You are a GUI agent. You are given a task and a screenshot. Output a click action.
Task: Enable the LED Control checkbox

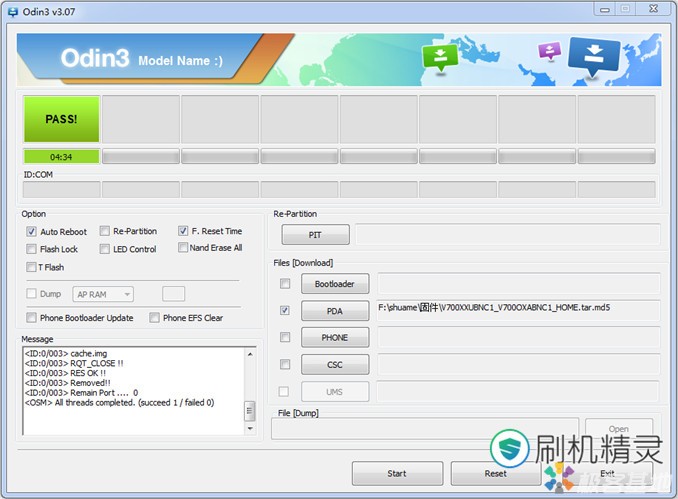point(104,249)
